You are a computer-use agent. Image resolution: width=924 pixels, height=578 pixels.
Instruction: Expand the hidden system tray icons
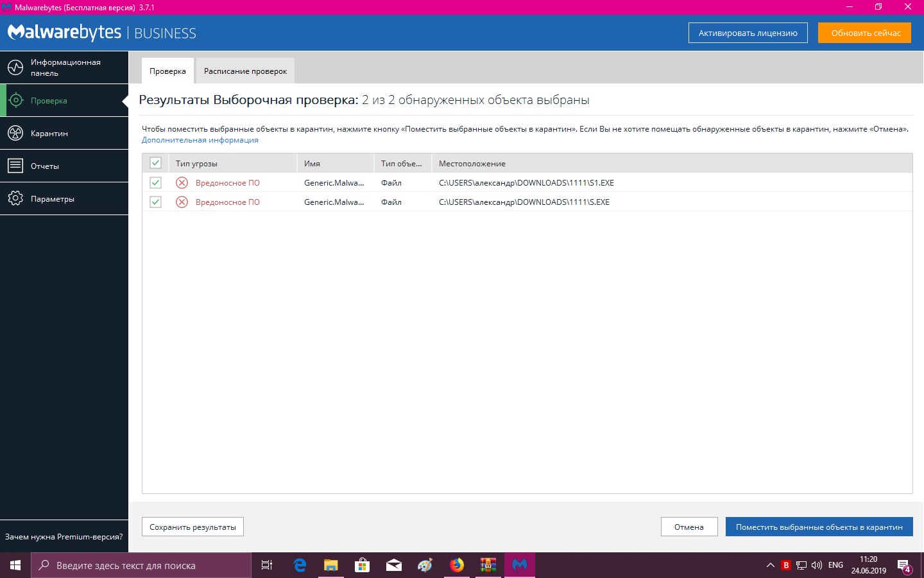(771, 565)
